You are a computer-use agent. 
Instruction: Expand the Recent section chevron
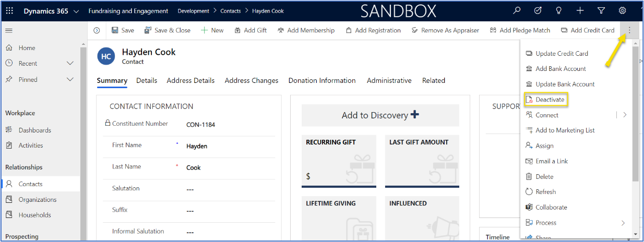(x=70, y=64)
